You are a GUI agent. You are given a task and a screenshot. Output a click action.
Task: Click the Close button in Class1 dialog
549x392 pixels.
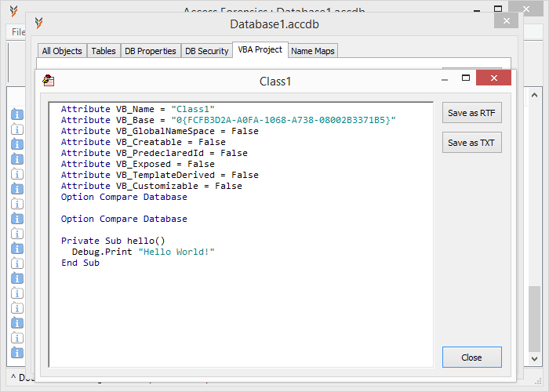[471, 358]
